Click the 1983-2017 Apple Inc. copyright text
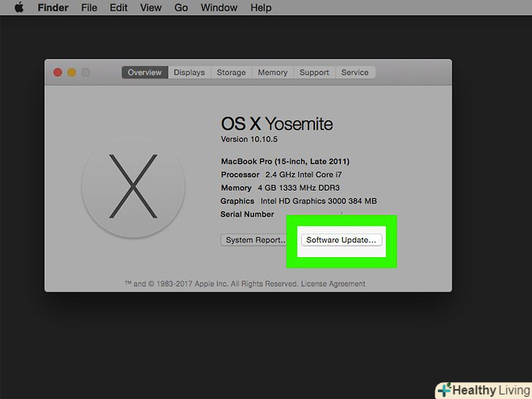This screenshot has height=399, width=532. [x=213, y=284]
